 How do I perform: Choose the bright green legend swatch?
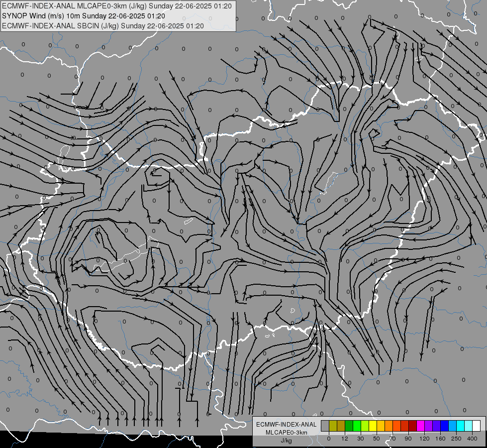(357, 426)
